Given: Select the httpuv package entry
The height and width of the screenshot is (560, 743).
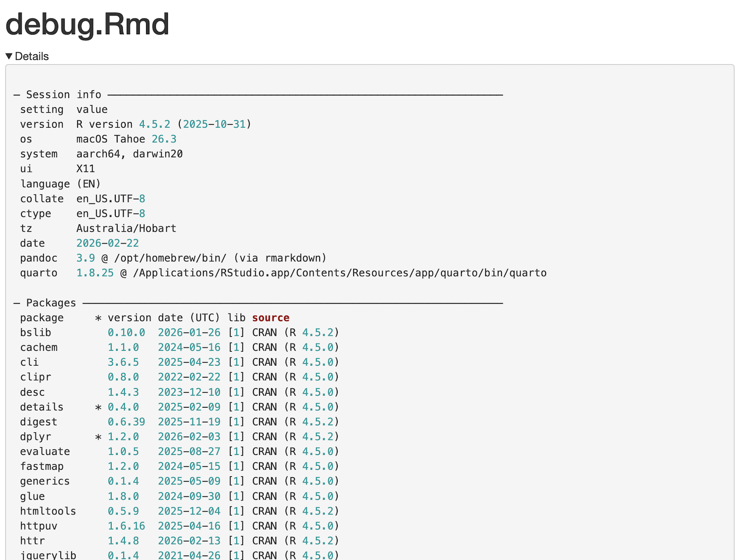Looking at the screenshot, I should tap(39, 526).
